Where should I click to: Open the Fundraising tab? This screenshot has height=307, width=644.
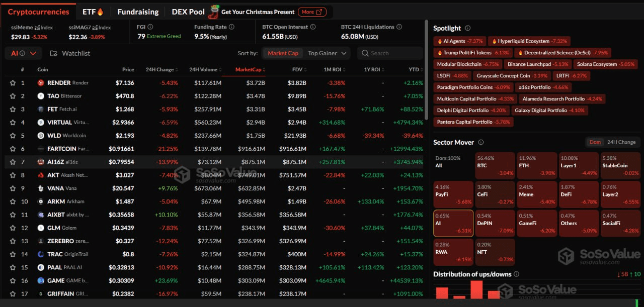point(138,12)
